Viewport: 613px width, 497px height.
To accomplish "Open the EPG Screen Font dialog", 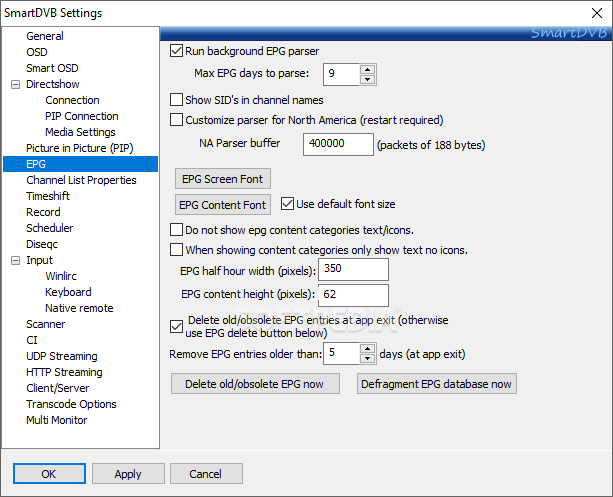I will coord(223,179).
